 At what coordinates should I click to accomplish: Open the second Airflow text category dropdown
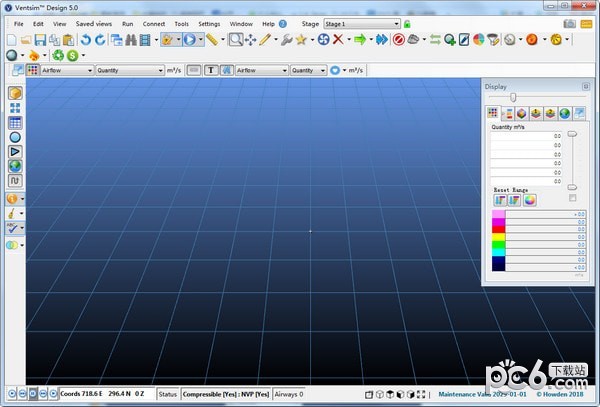[x=262, y=70]
